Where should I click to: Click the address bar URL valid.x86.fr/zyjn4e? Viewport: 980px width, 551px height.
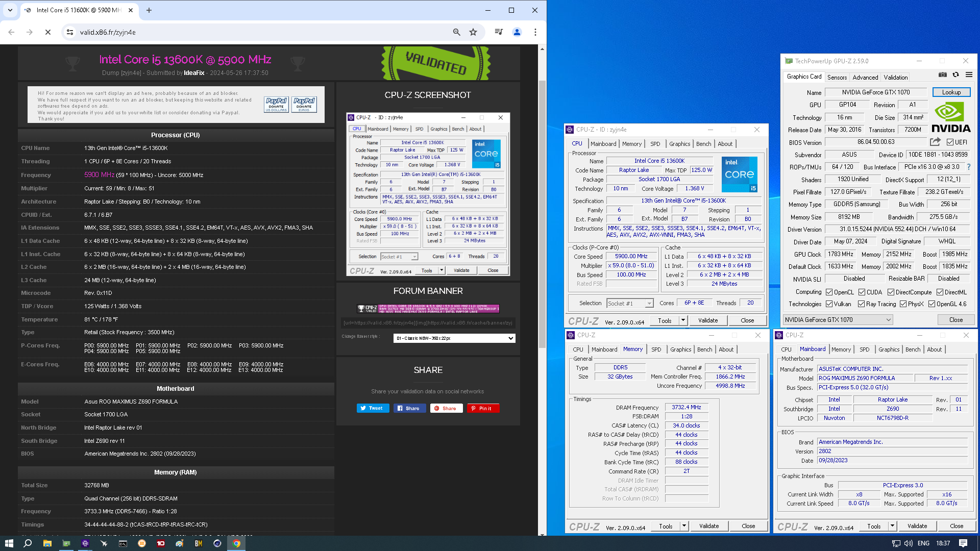[x=108, y=32]
